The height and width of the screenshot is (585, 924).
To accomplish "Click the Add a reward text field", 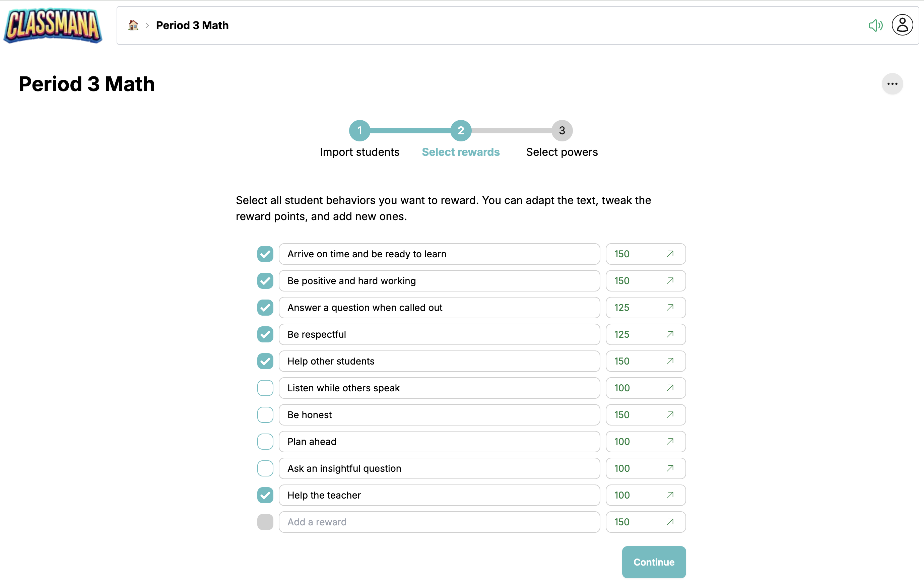I will tap(439, 522).
